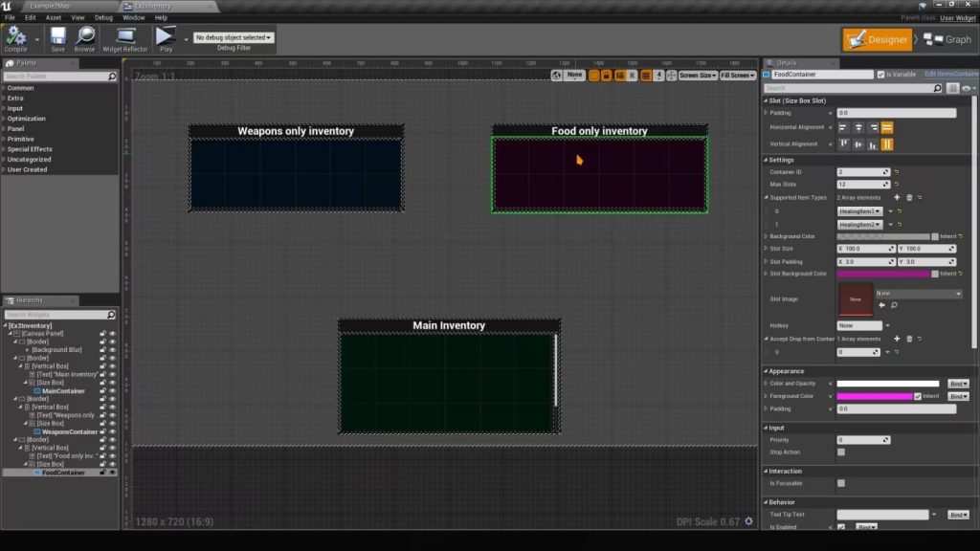Add element to Supported Item Types
Viewport: 980px width, 551px height.
click(x=897, y=197)
